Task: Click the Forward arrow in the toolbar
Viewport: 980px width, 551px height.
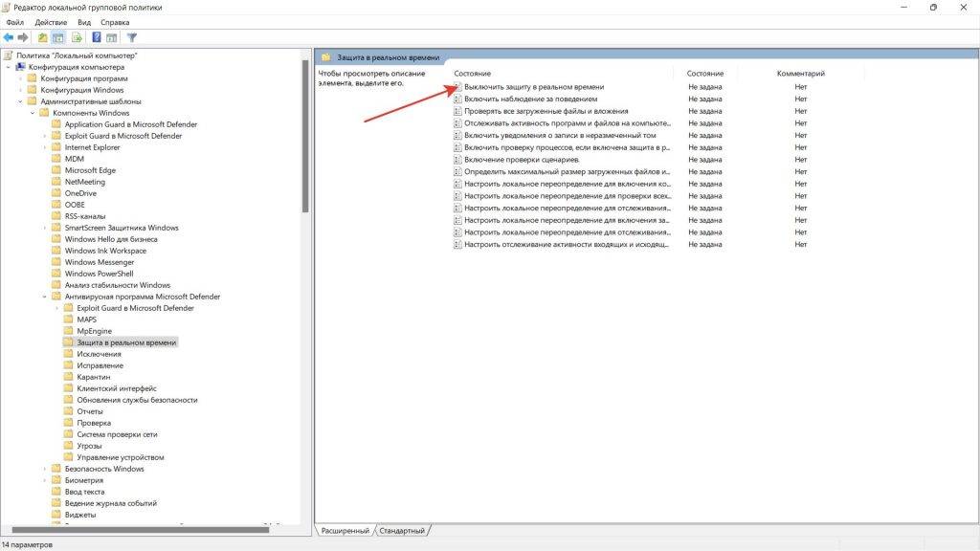Action: click(22, 37)
